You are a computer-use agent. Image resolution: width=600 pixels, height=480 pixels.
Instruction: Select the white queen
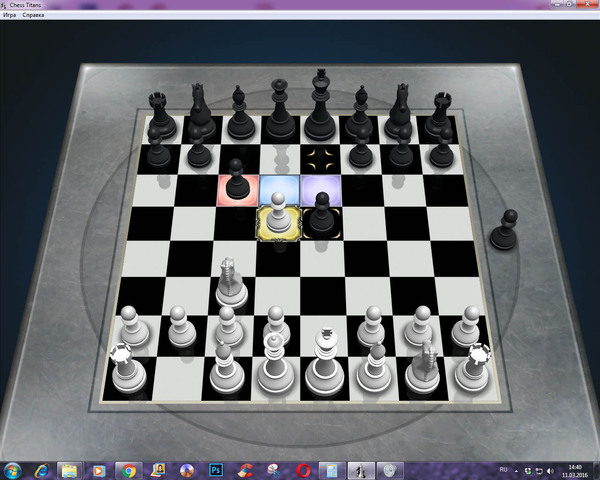[x=276, y=364]
